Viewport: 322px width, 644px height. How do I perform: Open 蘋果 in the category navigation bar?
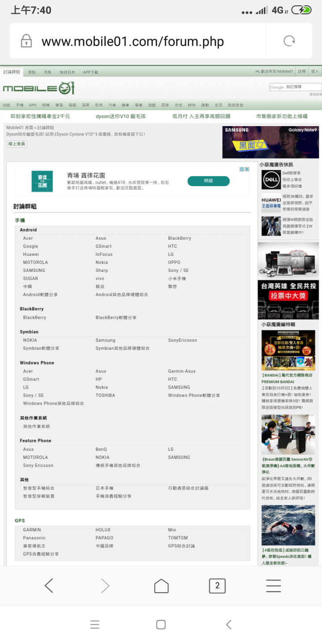tap(85, 105)
